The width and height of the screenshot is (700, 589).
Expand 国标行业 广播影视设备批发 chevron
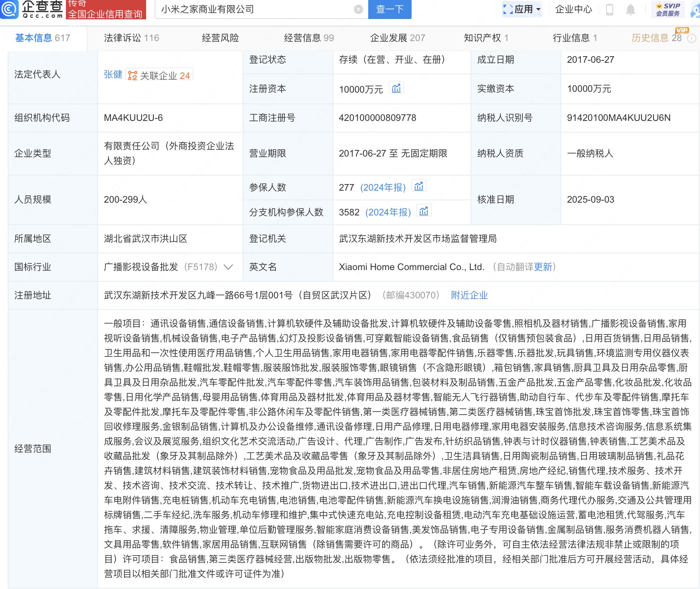(x=228, y=267)
